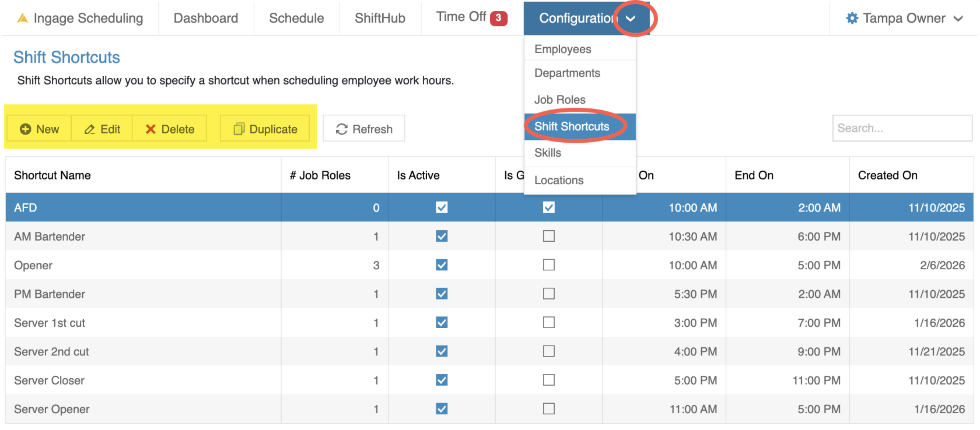Select Job Roles from Configuration menu
The image size is (980, 430).
pyautogui.click(x=559, y=100)
